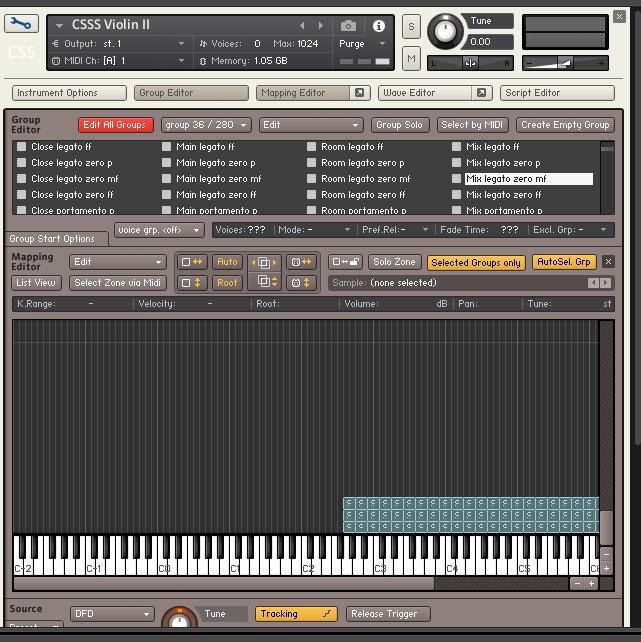
Task: Mute the instrument with the M button
Action: (411, 59)
